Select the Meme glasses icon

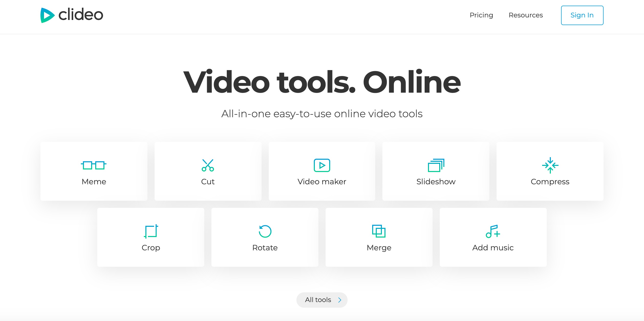94,165
